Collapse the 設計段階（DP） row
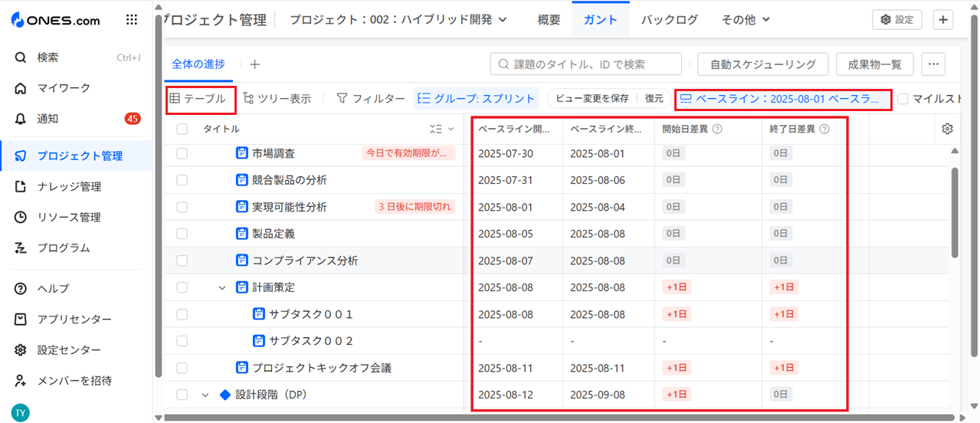This screenshot has width=980, height=423. coord(205,395)
